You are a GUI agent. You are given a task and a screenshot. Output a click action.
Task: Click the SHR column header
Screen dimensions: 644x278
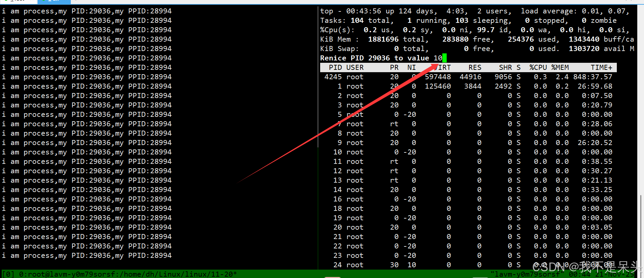click(505, 67)
